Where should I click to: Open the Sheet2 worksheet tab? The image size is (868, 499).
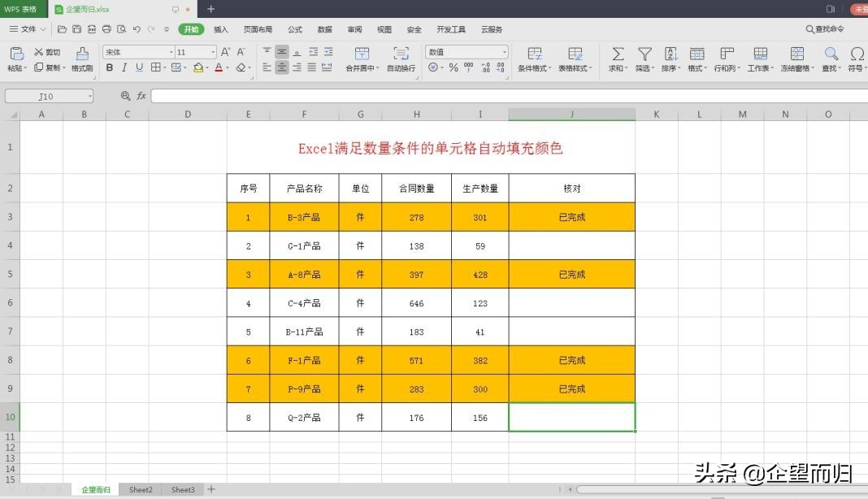(141, 489)
